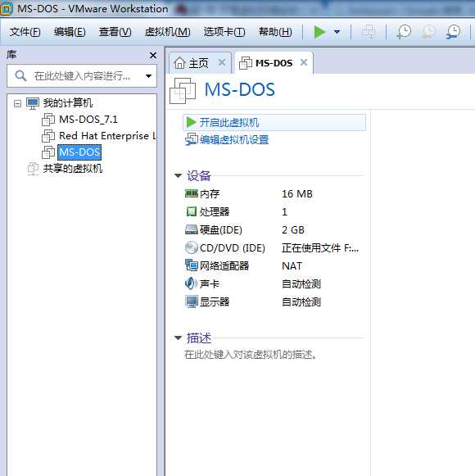Click the search magnifier icon
The height and width of the screenshot is (476, 475).
(20, 75)
